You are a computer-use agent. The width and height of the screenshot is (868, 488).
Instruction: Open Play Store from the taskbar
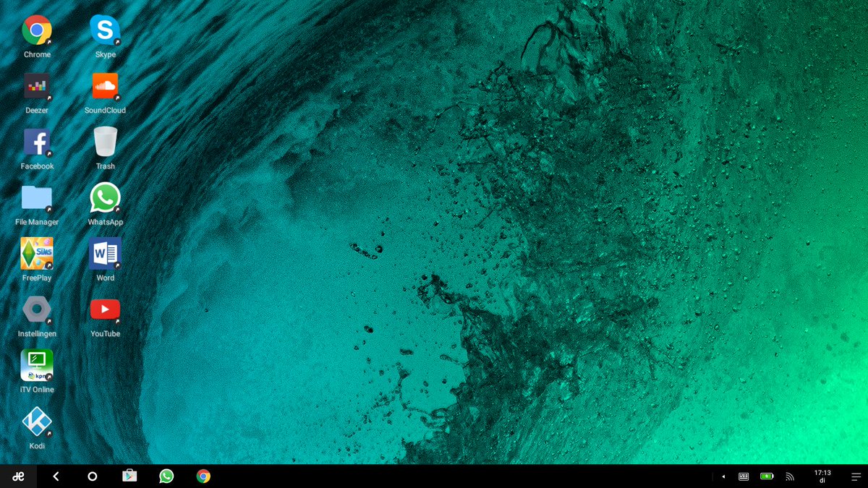pos(129,476)
